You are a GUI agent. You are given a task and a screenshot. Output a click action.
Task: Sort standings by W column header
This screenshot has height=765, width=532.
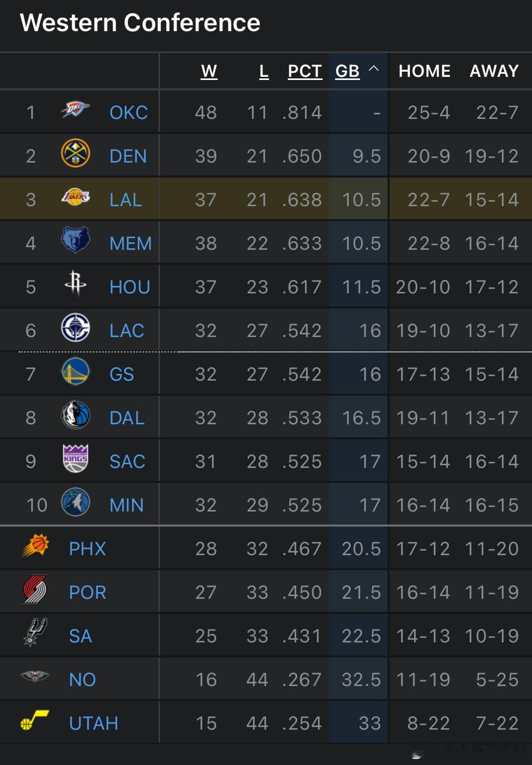(209, 71)
